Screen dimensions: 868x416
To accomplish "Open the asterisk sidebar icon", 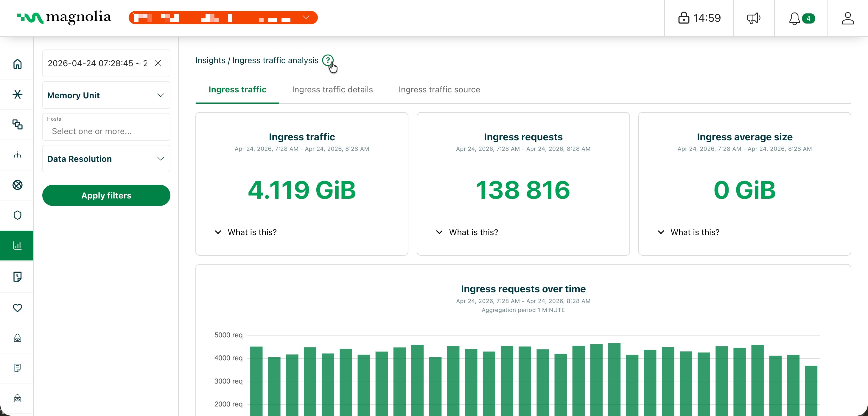I will pyautogui.click(x=17, y=94).
